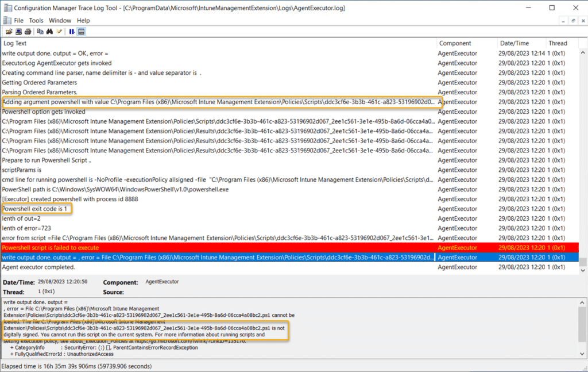The width and height of the screenshot is (588, 372).
Task: Click inside the error details text box
Action: 289,328
